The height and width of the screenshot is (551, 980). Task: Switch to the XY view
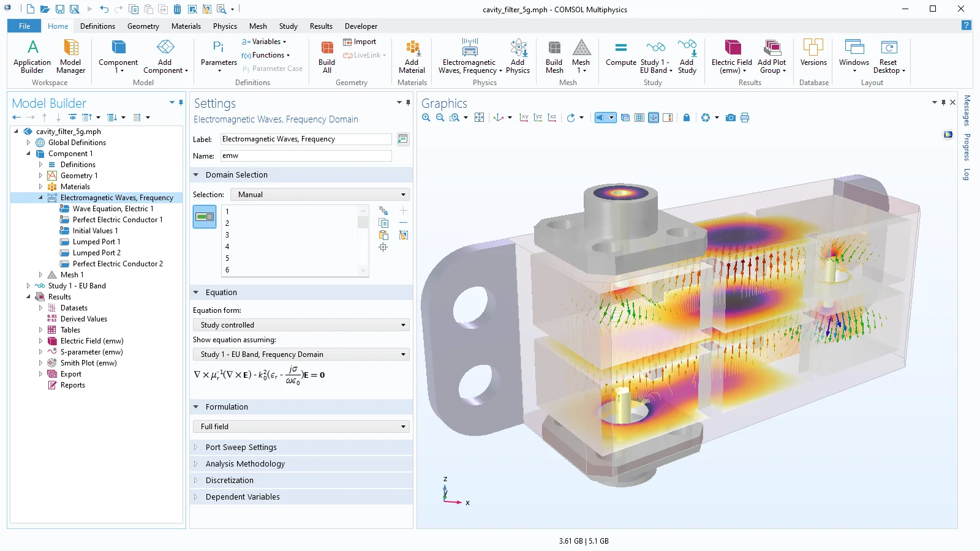pos(524,118)
